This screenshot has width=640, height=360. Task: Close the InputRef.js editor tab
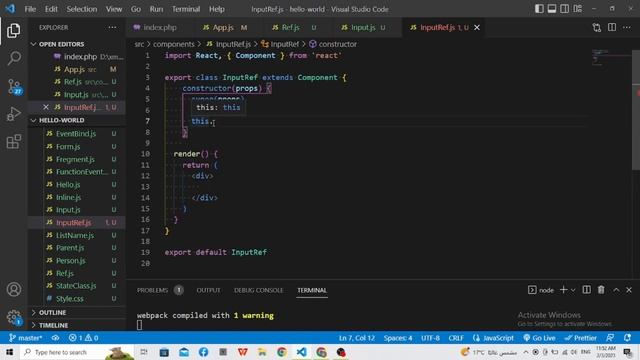pyautogui.click(x=477, y=27)
